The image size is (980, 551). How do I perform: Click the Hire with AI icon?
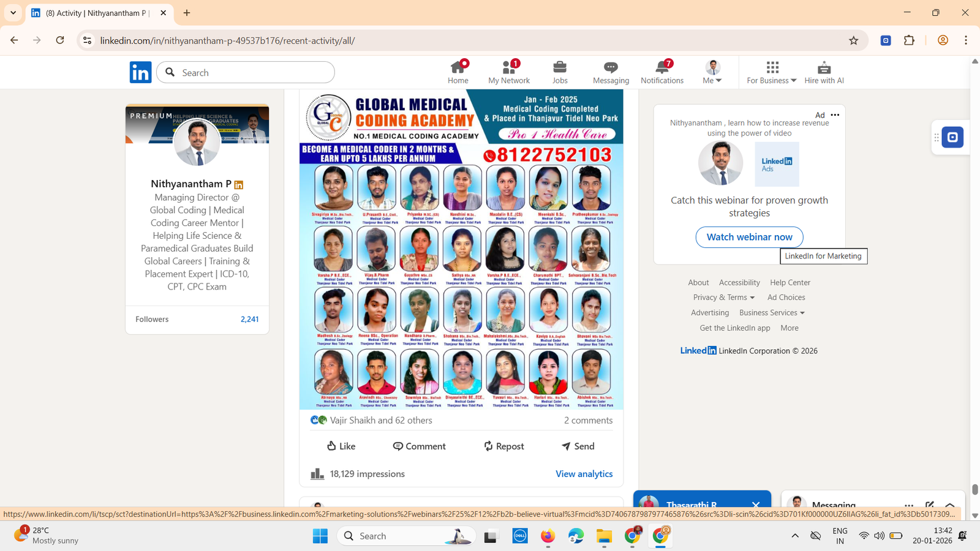point(824,67)
